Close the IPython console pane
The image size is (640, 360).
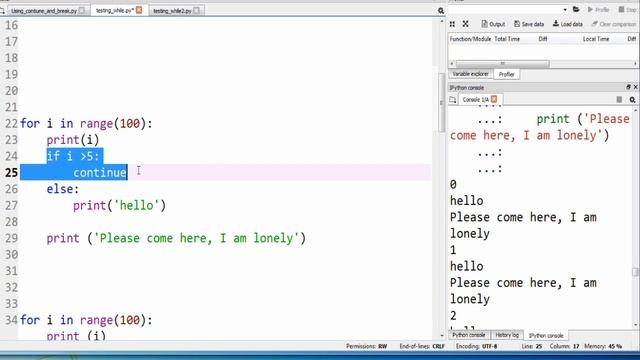click(636, 87)
